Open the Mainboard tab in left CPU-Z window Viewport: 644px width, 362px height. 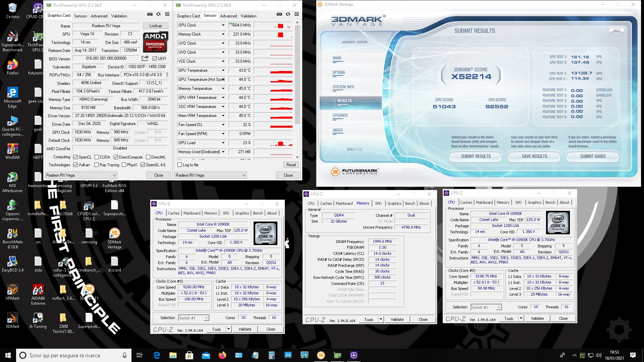point(192,213)
